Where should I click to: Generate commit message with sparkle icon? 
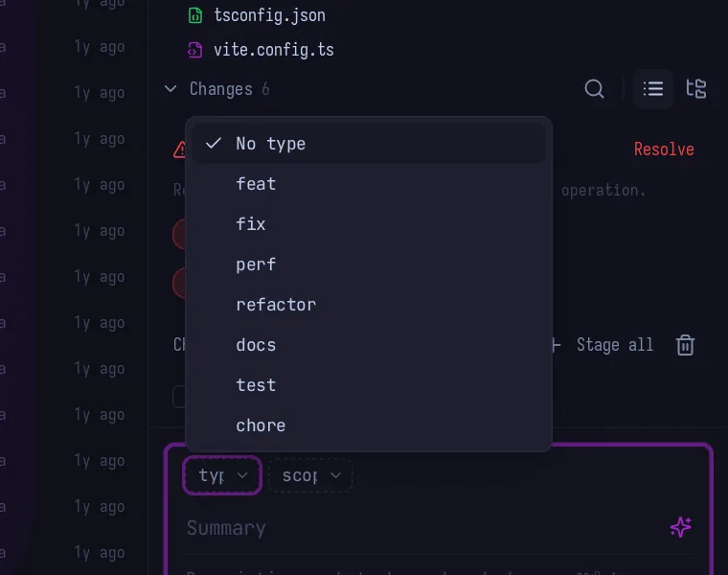click(x=681, y=527)
